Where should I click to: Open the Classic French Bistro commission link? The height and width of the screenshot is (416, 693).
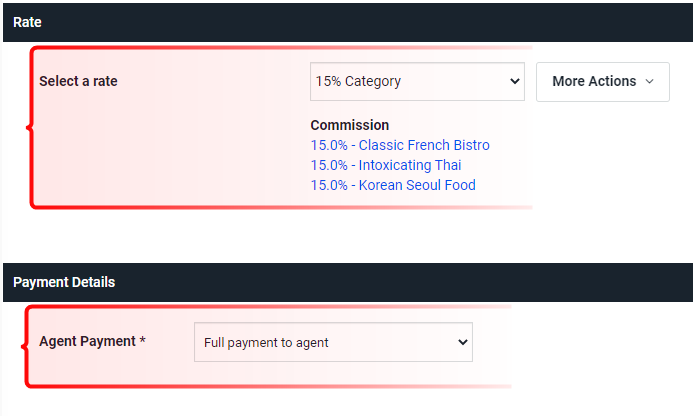coord(400,145)
